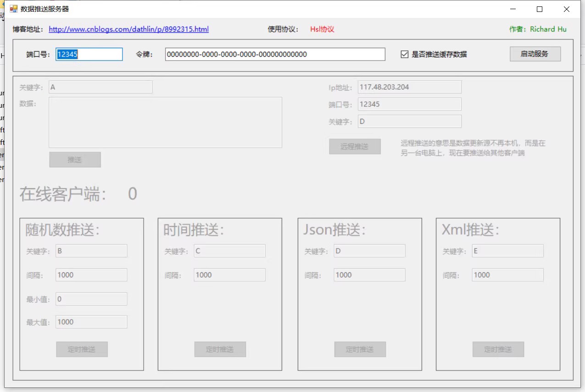Select the 端口号 field showing 12345
Viewport: 585px width, 392px height.
click(89, 54)
